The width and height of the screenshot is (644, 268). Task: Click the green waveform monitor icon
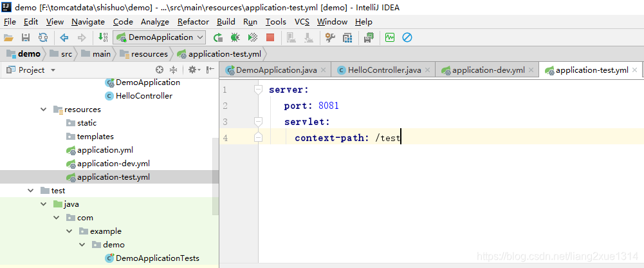[390, 38]
